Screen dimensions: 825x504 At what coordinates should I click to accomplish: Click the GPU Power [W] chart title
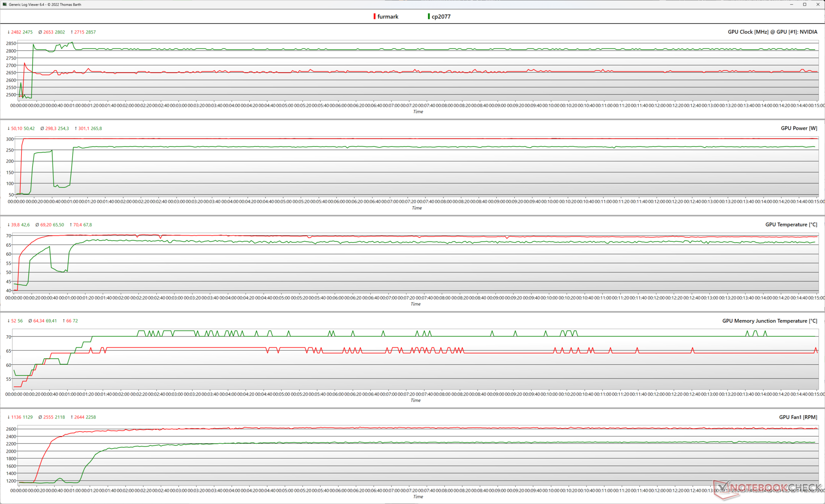[x=799, y=128]
